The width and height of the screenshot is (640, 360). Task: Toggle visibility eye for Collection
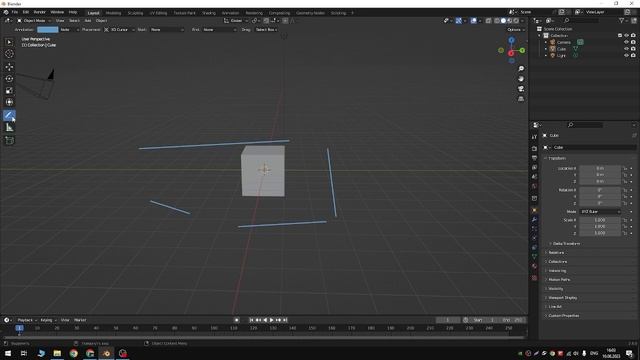pyautogui.click(x=627, y=36)
